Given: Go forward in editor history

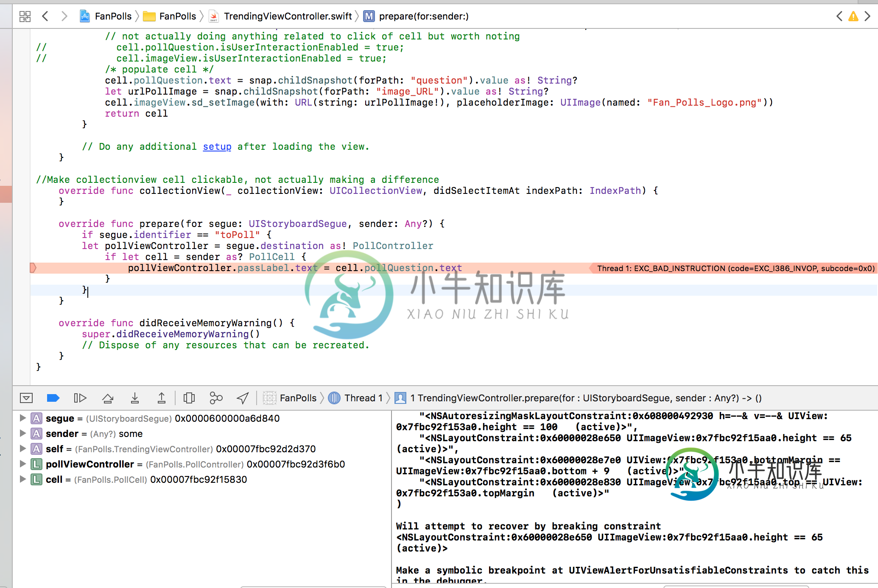Looking at the screenshot, I should pyautogui.click(x=64, y=17).
